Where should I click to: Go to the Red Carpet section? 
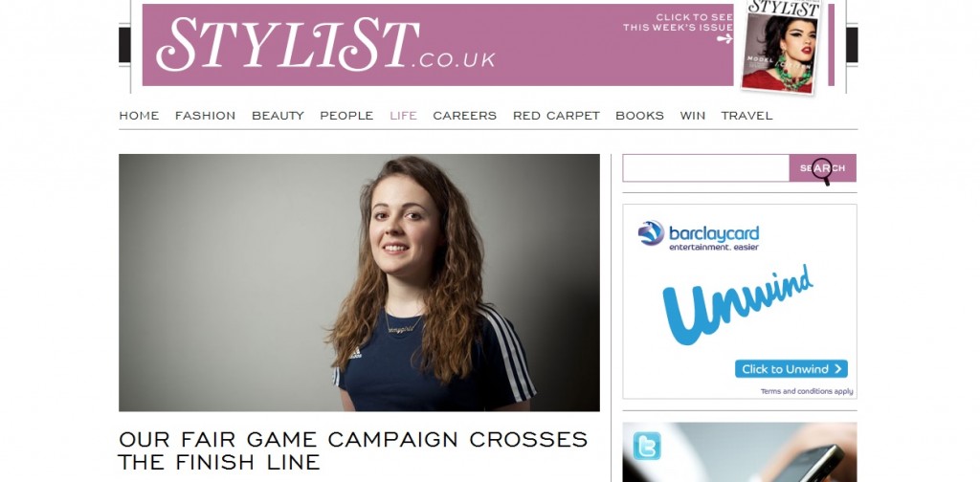[556, 116]
